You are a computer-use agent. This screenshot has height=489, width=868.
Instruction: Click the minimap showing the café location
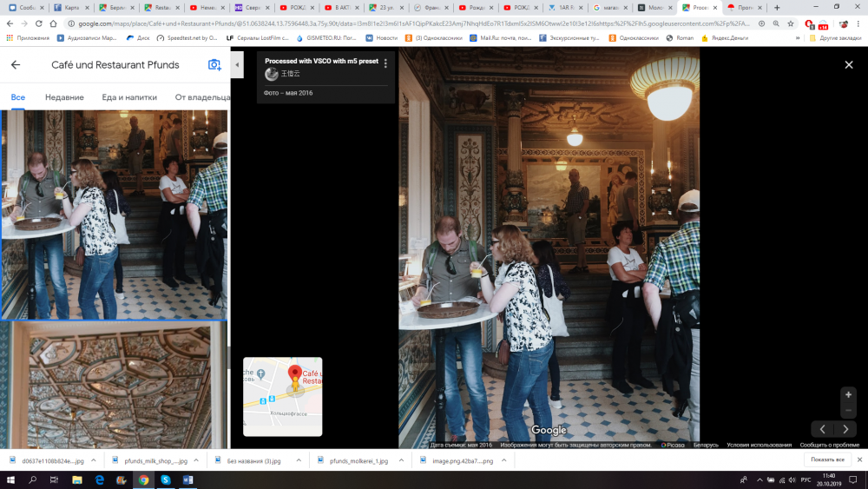point(282,396)
